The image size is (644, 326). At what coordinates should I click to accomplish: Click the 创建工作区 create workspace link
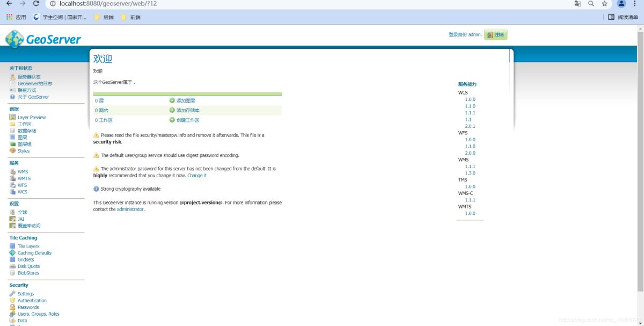(x=188, y=120)
